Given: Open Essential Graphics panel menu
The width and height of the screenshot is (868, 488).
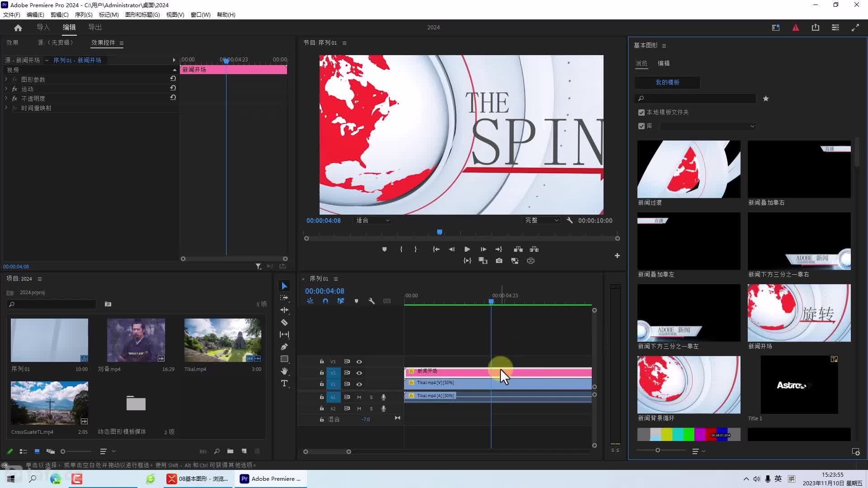Looking at the screenshot, I should [x=664, y=46].
